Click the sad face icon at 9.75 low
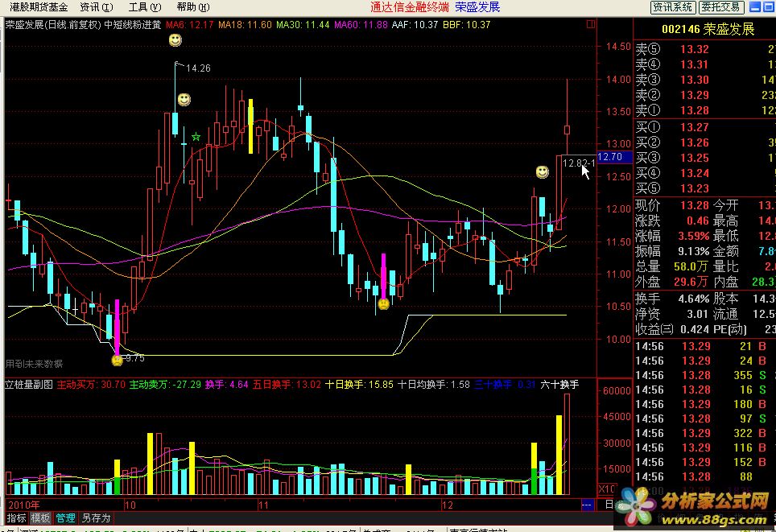776x532 pixels. (x=118, y=360)
